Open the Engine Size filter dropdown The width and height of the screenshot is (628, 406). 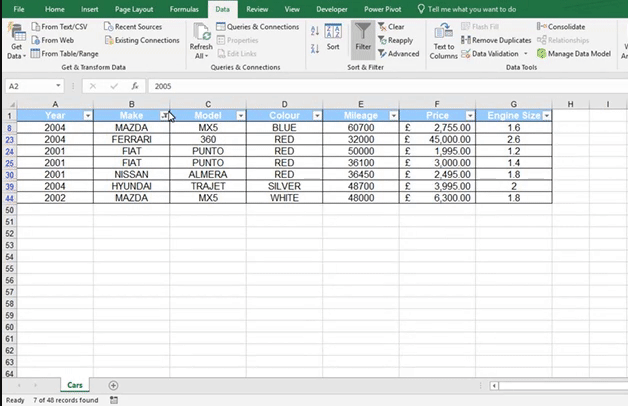546,116
